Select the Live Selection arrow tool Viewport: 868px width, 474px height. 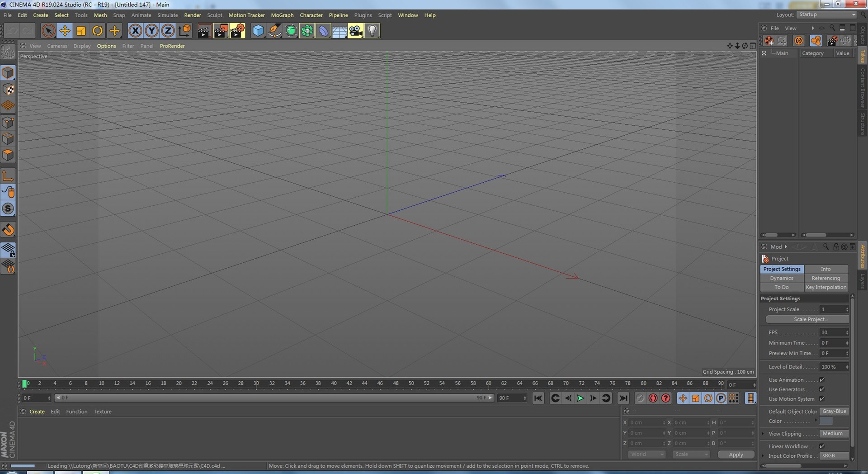(48, 31)
